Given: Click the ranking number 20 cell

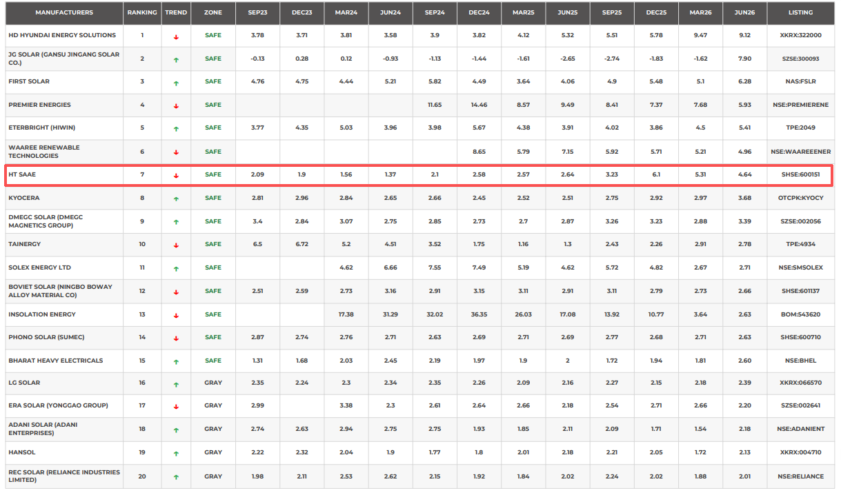Looking at the screenshot, I should tap(142, 476).
